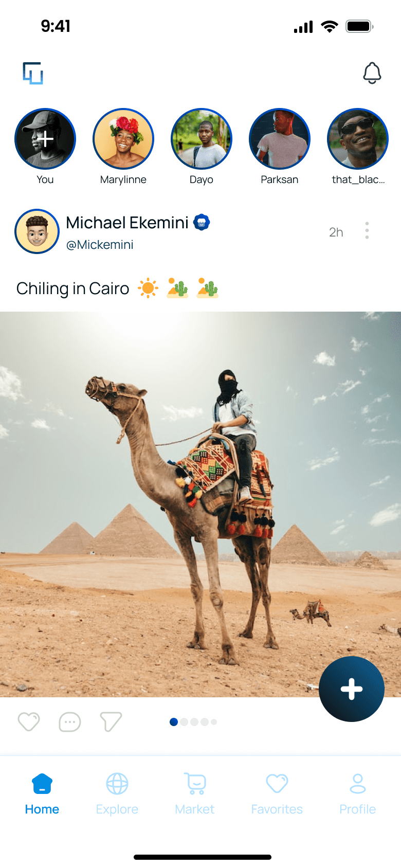
Task: Open the post options three-dot menu
Action: click(x=367, y=230)
